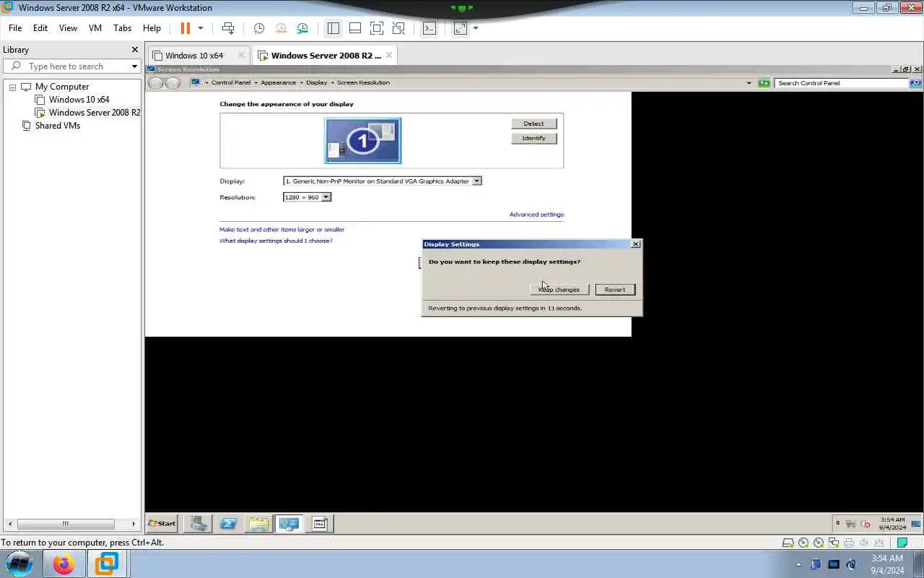Open the Resolution 1280 × 960 dropdown

tap(326, 197)
